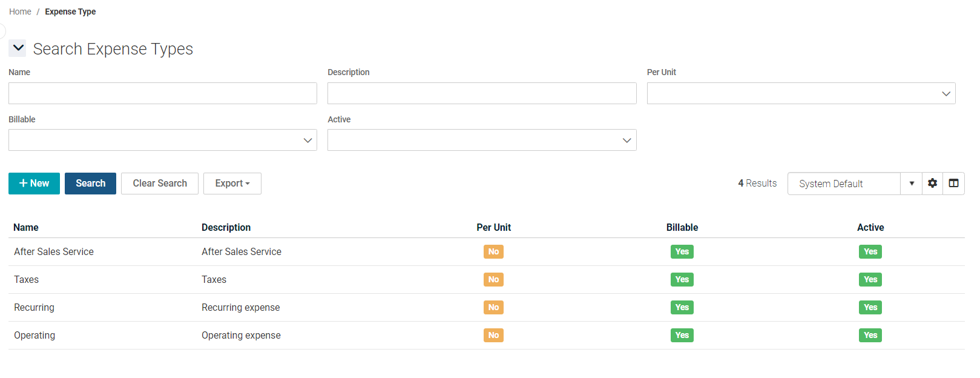Click the Per Unit No badge for Taxes

click(493, 280)
